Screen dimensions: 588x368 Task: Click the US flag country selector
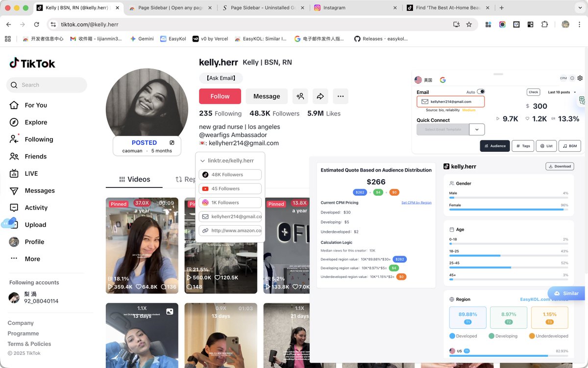pyautogui.click(x=423, y=80)
